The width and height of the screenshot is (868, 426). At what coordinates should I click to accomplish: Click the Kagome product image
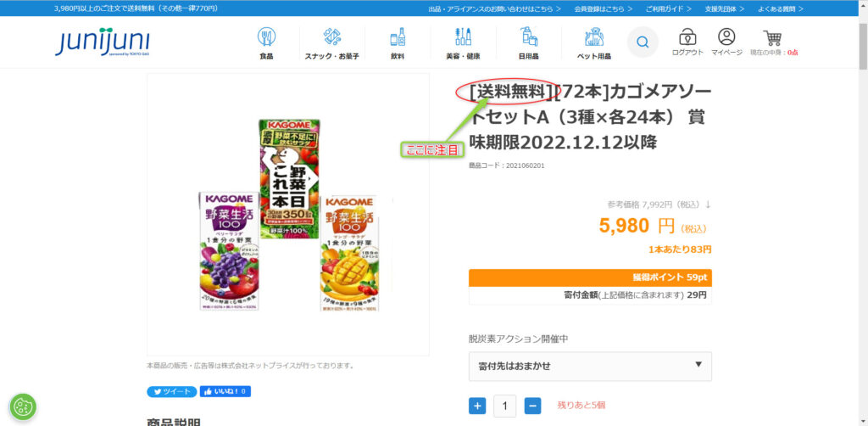(x=288, y=215)
